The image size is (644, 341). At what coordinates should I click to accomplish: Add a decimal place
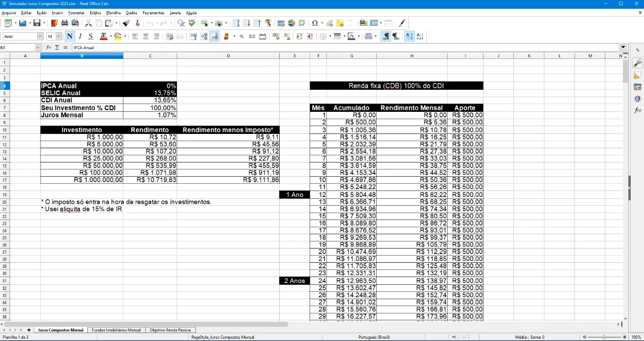[x=276, y=36]
